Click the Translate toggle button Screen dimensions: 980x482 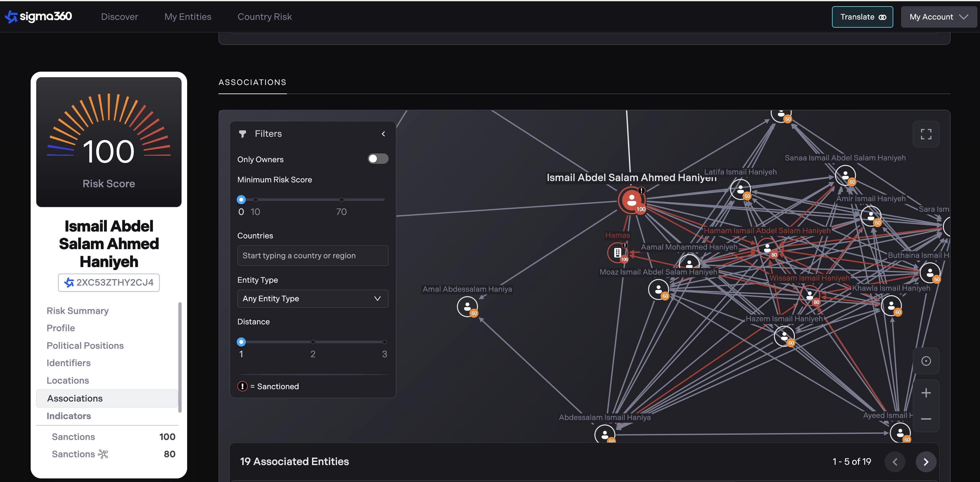862,17
